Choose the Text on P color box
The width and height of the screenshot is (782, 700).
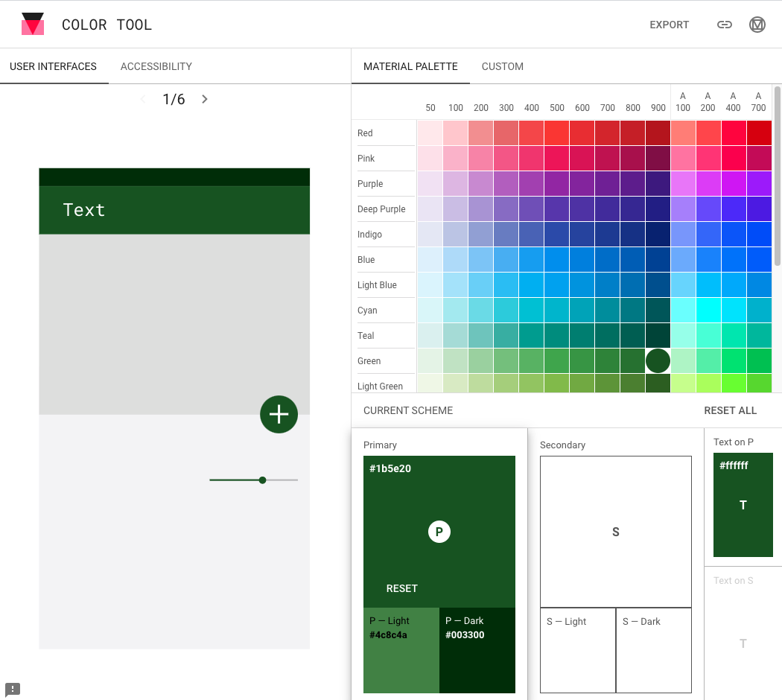(x=743, y=505)
